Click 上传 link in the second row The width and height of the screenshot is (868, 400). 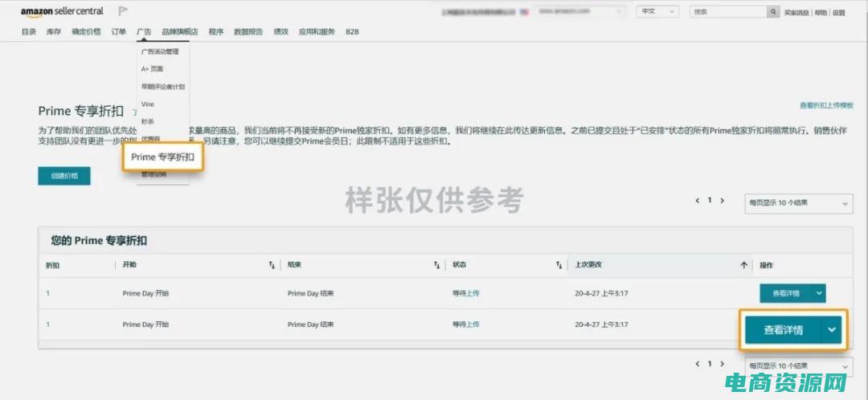(473, 324)
